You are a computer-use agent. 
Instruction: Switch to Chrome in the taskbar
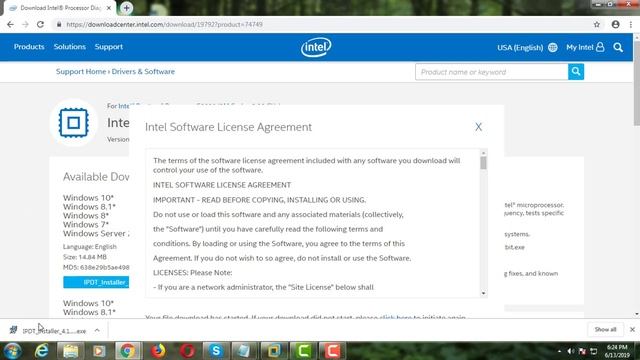[127, 351]
